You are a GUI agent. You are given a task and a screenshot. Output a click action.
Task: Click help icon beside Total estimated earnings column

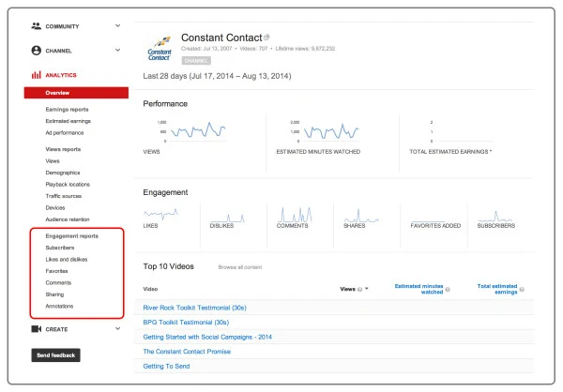coord(522,290)
